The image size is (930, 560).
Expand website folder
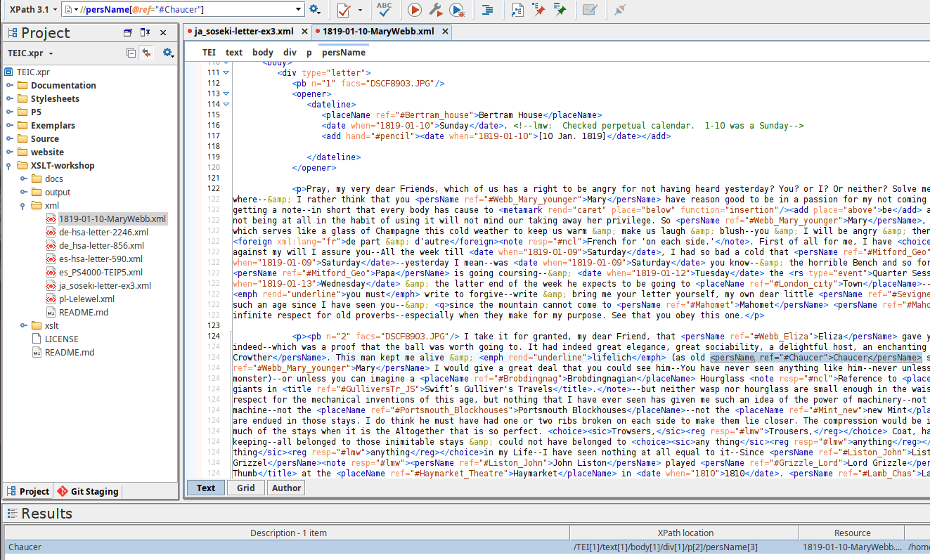coord(10,152)
